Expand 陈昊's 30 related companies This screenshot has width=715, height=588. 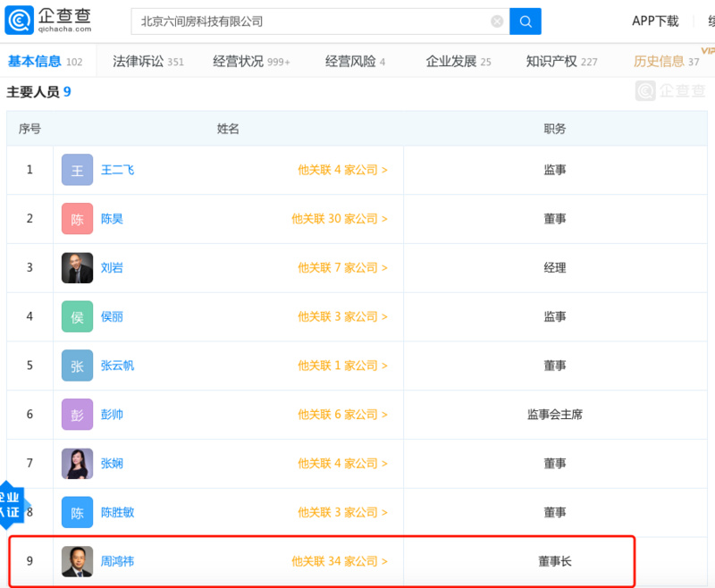point(339,219)
